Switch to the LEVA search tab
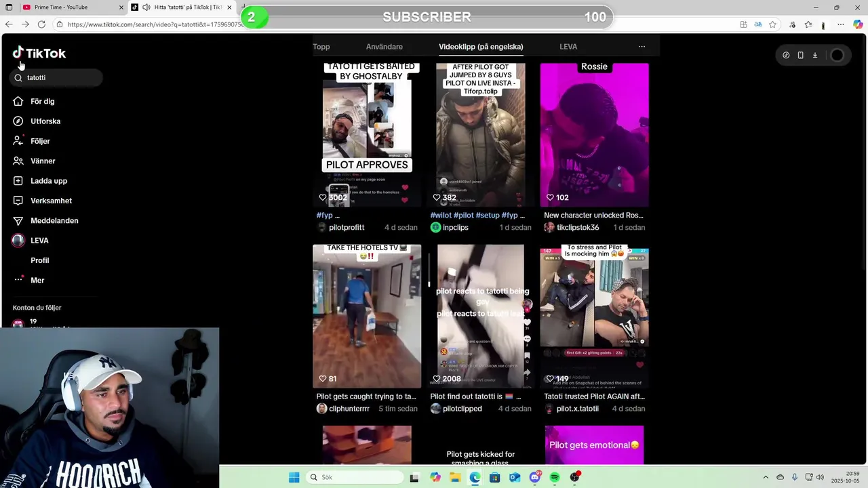Image resolution: width=868 pixels, height=488 pixels. tap(568, 47)
